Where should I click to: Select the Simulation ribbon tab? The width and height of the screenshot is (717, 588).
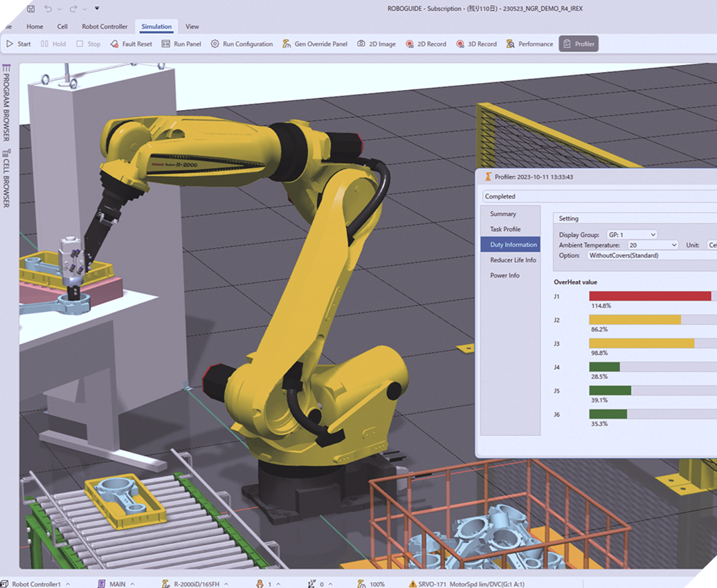pos(156,26)
